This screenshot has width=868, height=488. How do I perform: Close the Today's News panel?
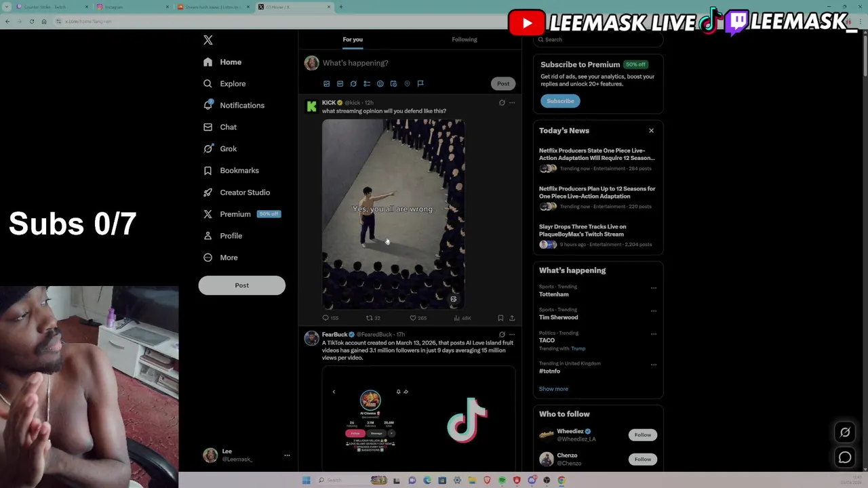[x=651, y=131]
